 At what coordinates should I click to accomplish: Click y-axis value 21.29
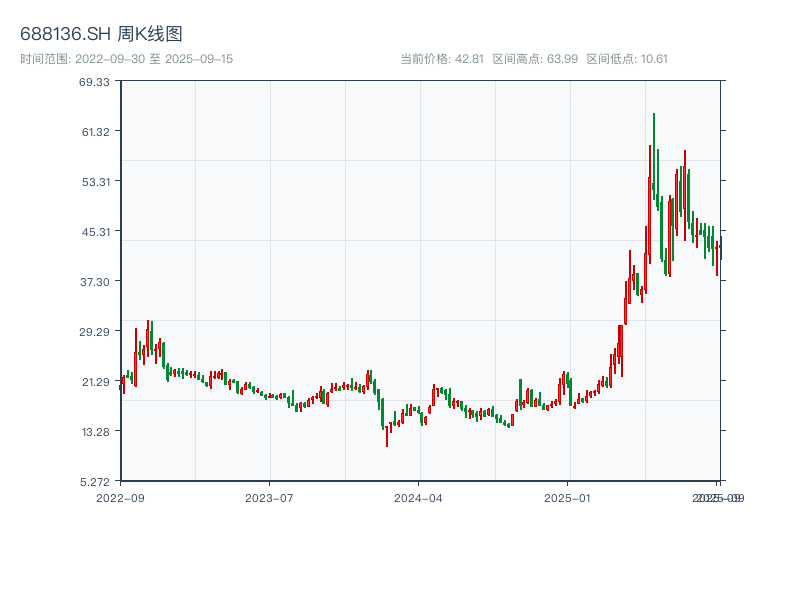click(96, 382)
